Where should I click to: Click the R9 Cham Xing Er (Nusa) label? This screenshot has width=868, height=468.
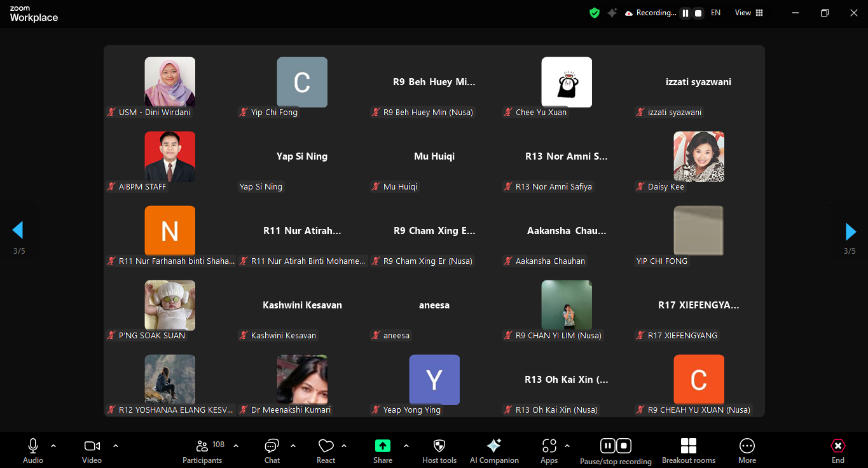pos(428,261)
